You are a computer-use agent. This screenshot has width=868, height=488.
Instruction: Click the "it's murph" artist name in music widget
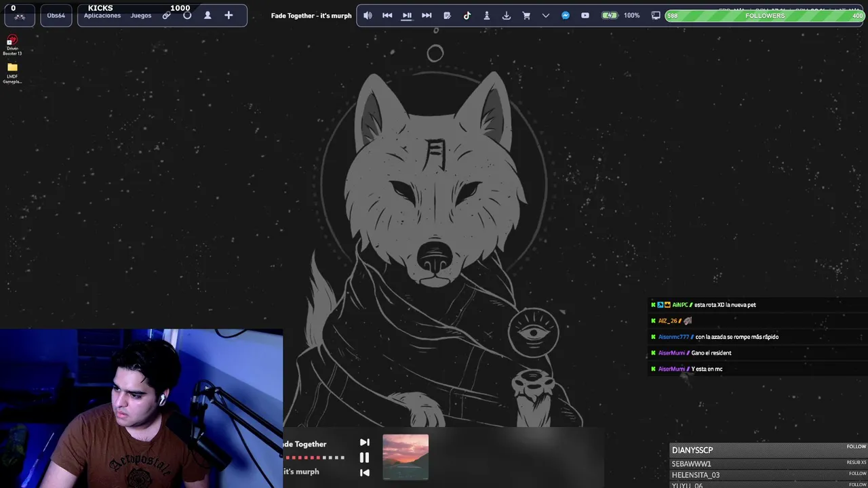coord(301,472)
